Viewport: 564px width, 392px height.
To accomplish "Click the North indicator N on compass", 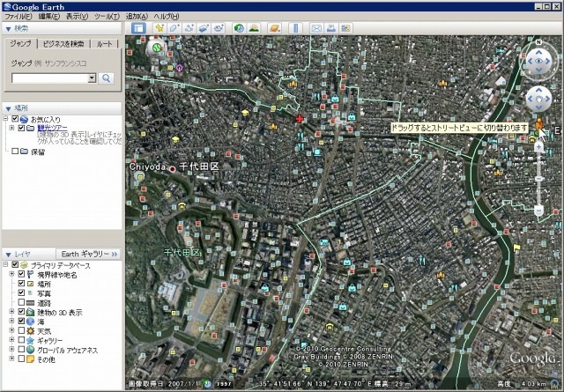I will (x=538, y=42).
